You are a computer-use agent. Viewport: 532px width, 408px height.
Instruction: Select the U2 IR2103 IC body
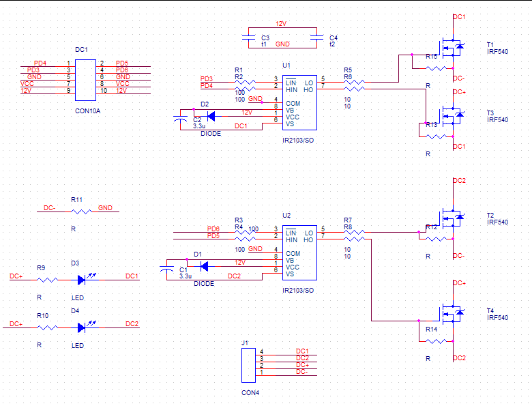point(299,252)
